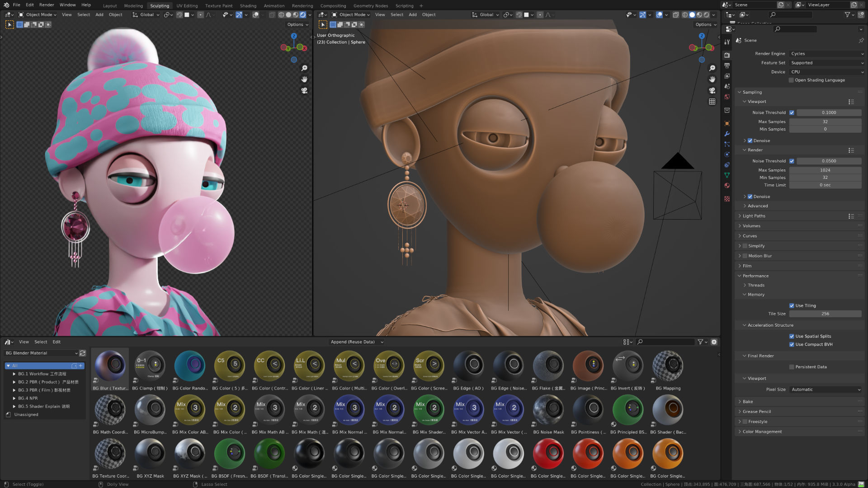
Task: Open BG Blender Material library dropdown
Action: (x=41, y=353)
